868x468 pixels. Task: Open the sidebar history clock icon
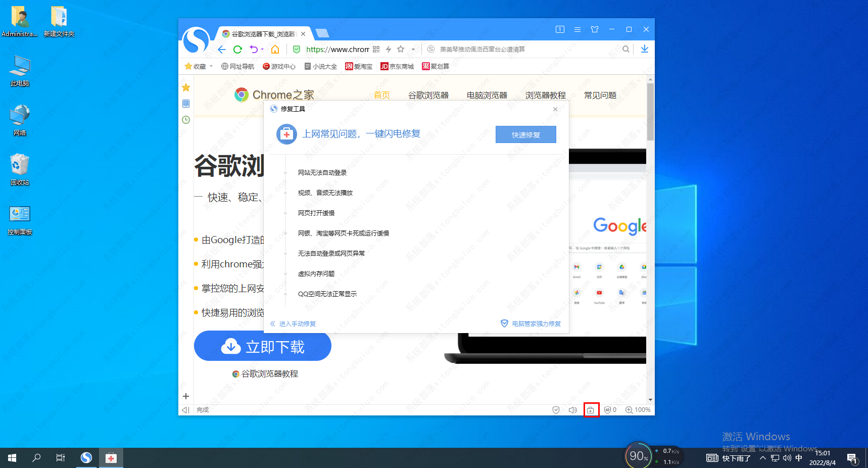click(186, 120)
